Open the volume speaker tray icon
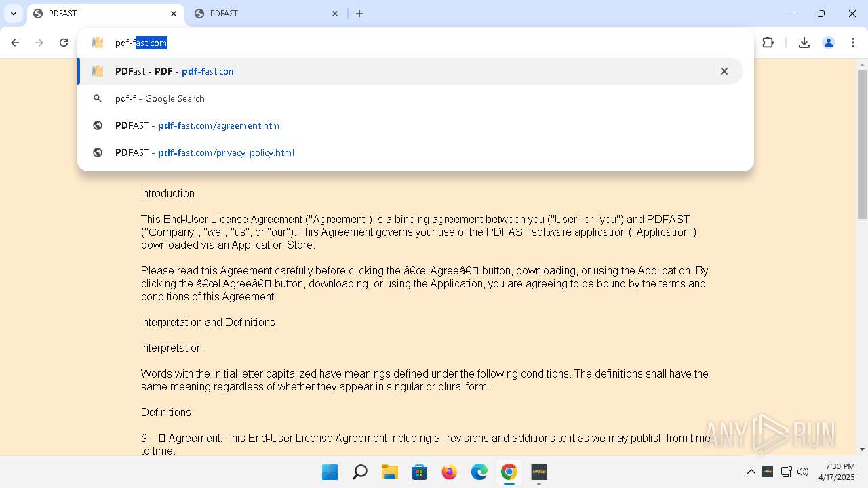Viewport: 868px width, 488px height. [804, 472]
